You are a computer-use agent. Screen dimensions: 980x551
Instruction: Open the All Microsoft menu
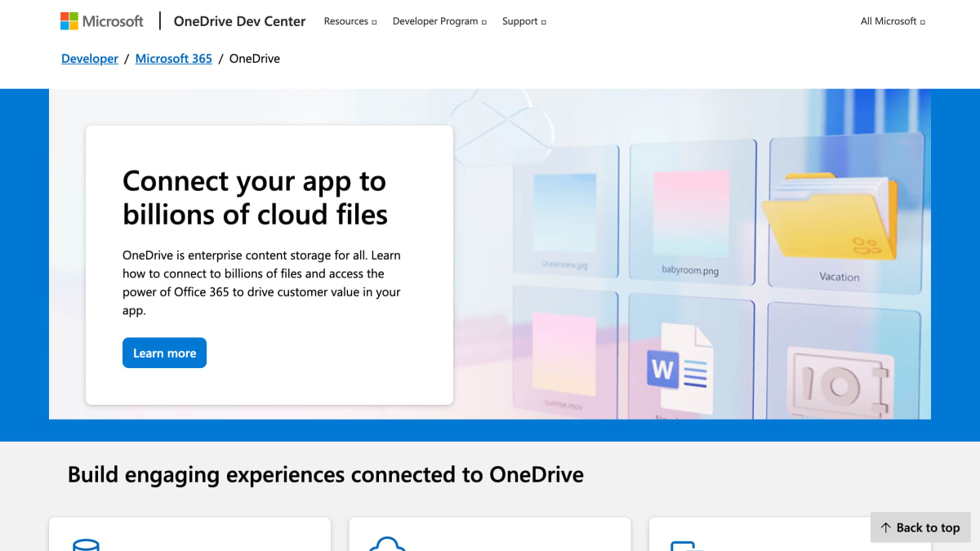[x=893, y=21]
